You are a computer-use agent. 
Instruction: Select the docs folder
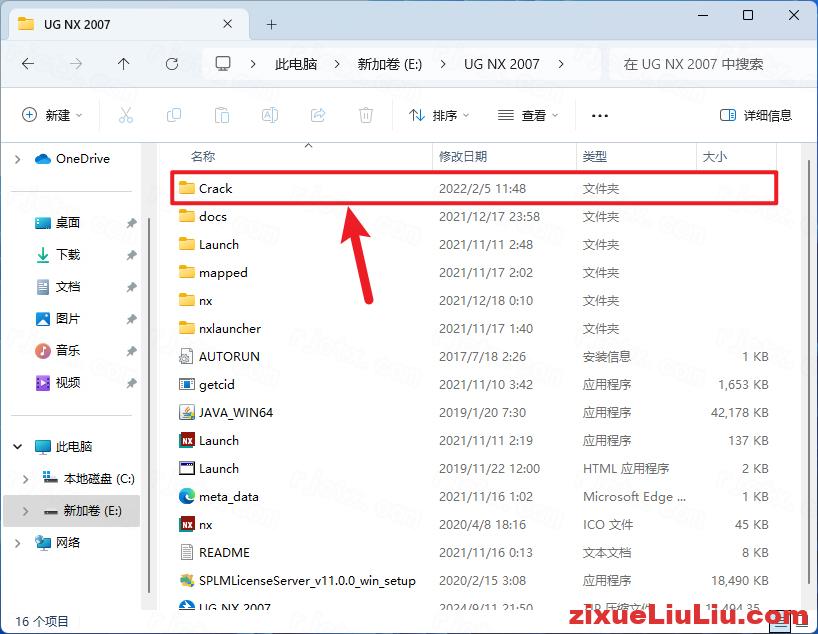[x=474, y=217]
